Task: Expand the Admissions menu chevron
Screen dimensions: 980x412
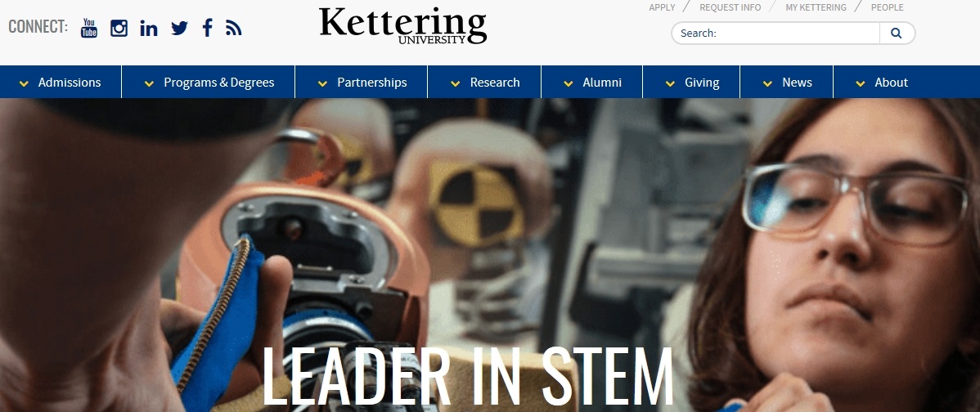Action: [x=24, y=83]
